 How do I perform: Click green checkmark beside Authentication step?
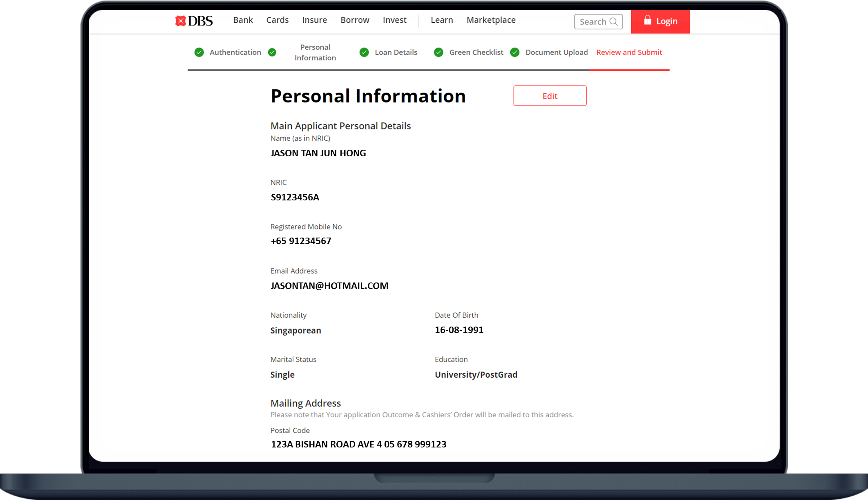pyautogui.click(x=199, y=52)
